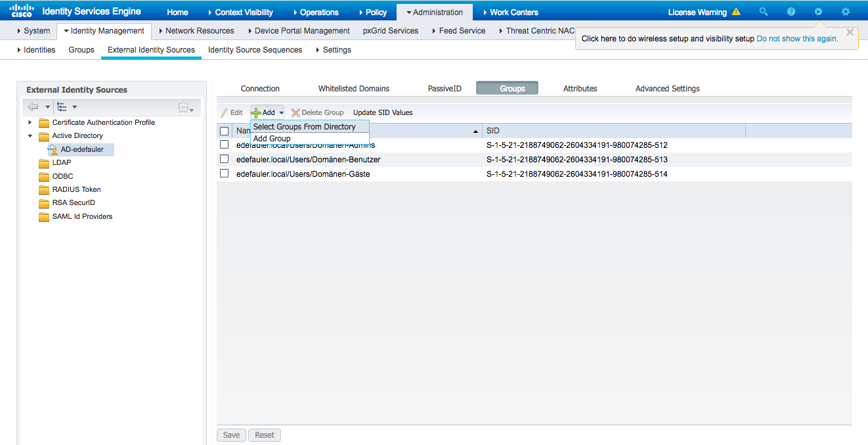Open the identity management Groups tab

point(81,49)
